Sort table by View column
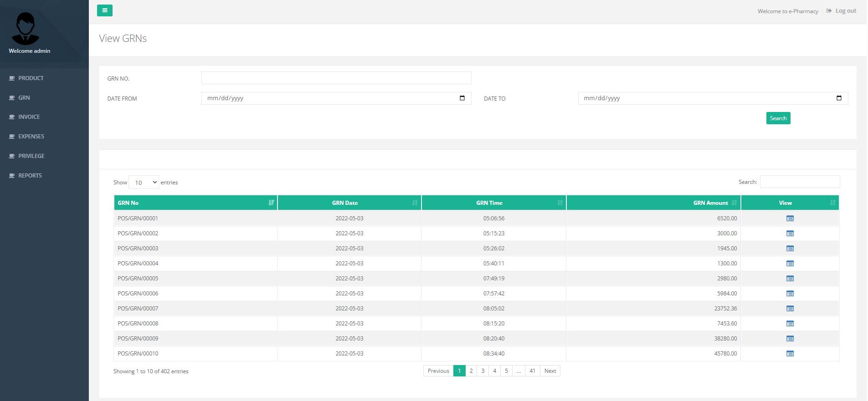This screenshot has height=401, width=868. 790,203
